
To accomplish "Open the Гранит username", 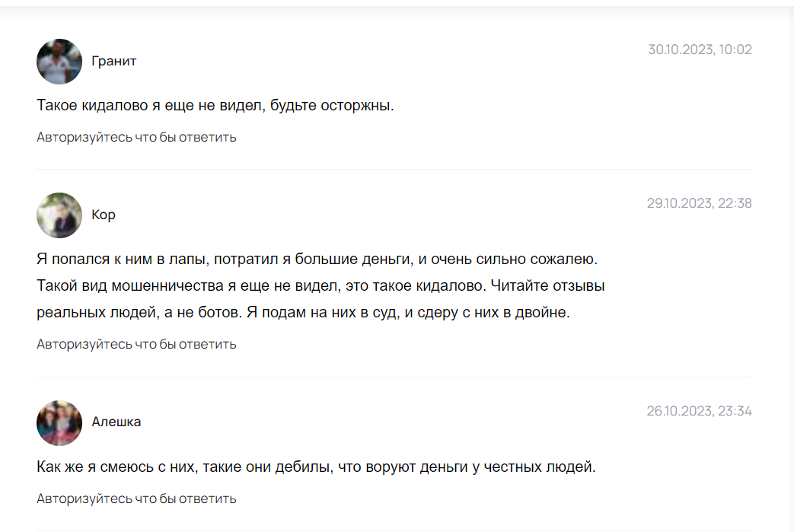I will click(x=113, y=61).
